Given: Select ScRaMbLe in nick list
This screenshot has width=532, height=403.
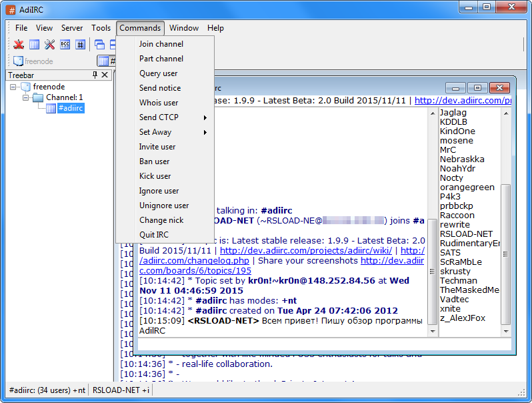Looking at the screenshot, I should click(x=461, y=262).
